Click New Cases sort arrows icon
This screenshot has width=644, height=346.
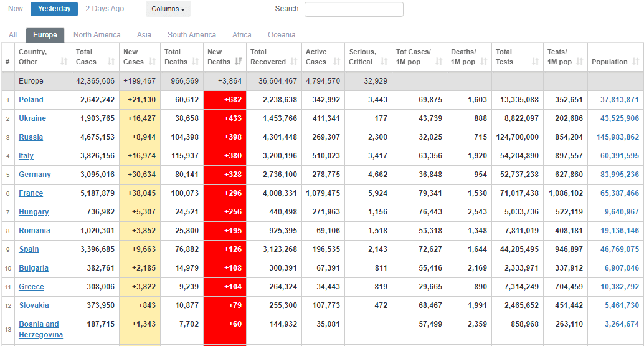pyautogui.click(x=154, y=62)
